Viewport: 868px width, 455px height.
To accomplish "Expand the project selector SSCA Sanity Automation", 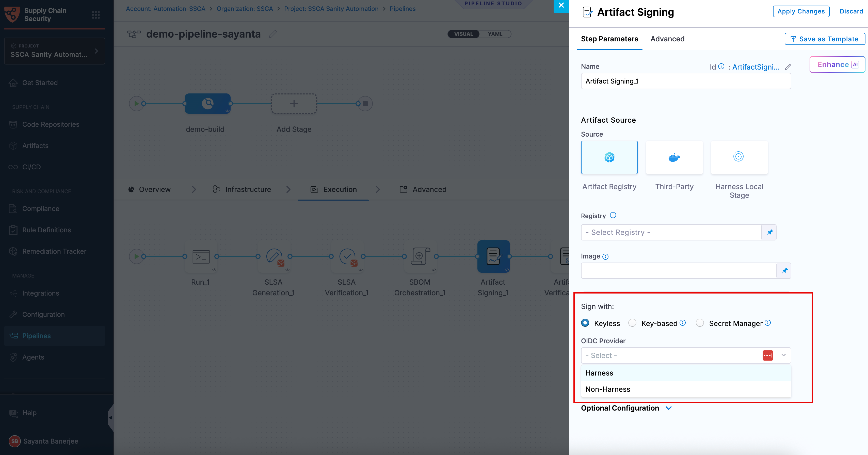I will click(x=54, y=51).
